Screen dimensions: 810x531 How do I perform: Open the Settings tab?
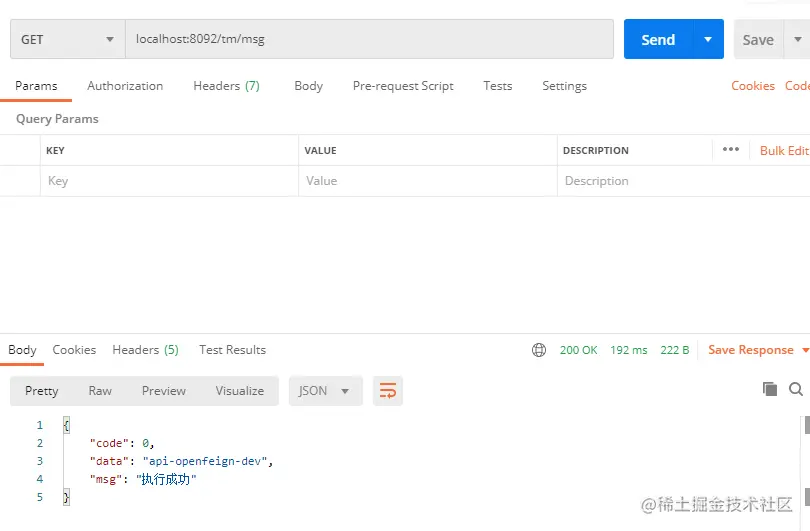[564, 86]
